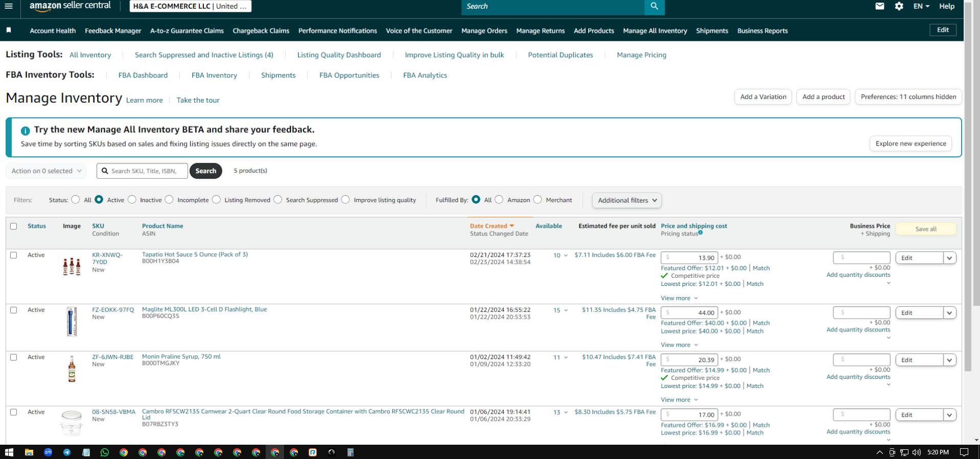The image size is (980, 459).
Task: Open Telegram from the taskbar
Action: coord(67,452)
